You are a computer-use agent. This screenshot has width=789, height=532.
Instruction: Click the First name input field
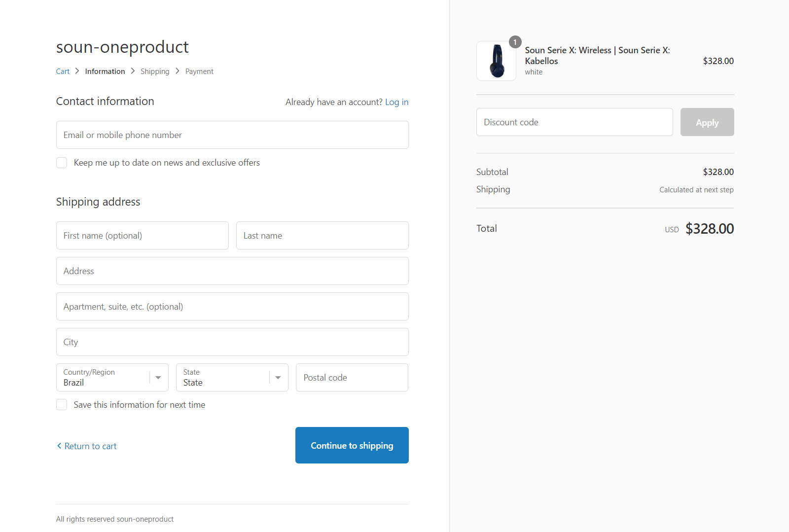coord(143,236)
